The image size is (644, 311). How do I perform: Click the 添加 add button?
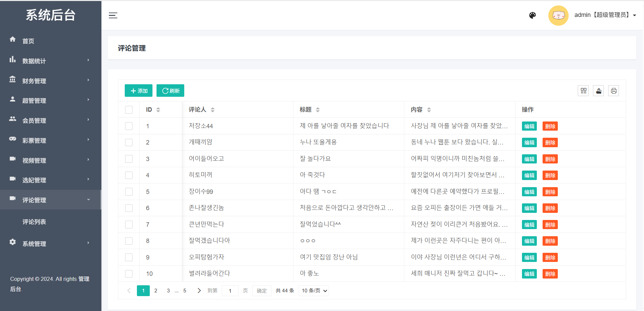[139, 91]
